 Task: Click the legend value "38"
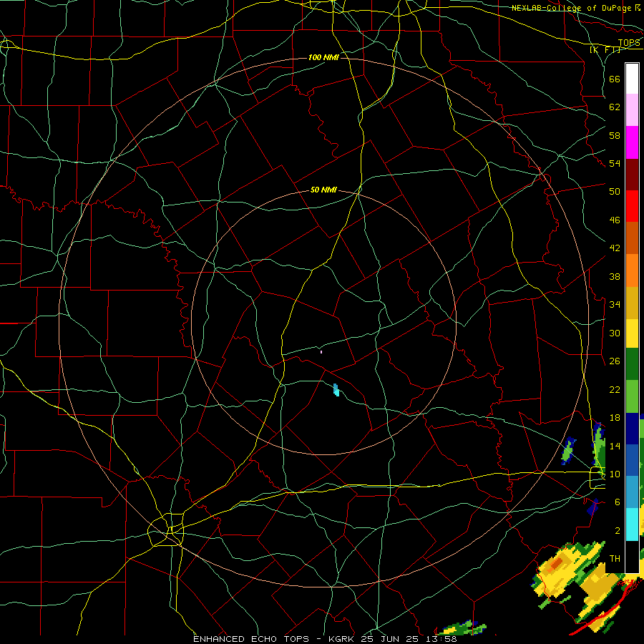pyautogui.click(x=615, y=276)
